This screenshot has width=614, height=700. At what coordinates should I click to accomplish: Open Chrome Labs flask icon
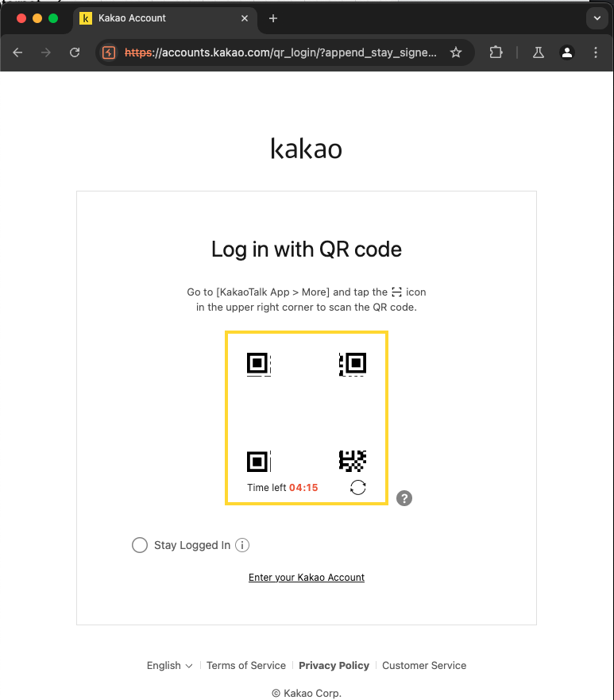point(538,52)
